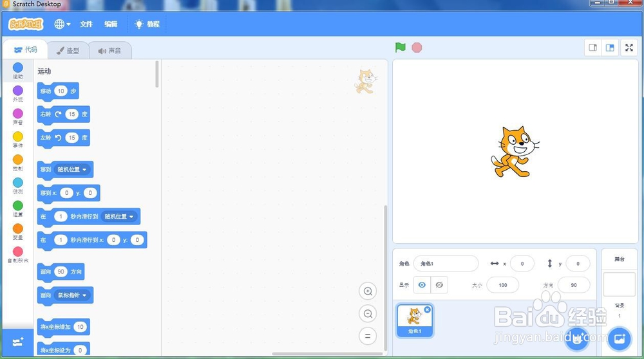Select the dark orange 变量 variables category
Screen dimensions: 644x359
point(17,232)
